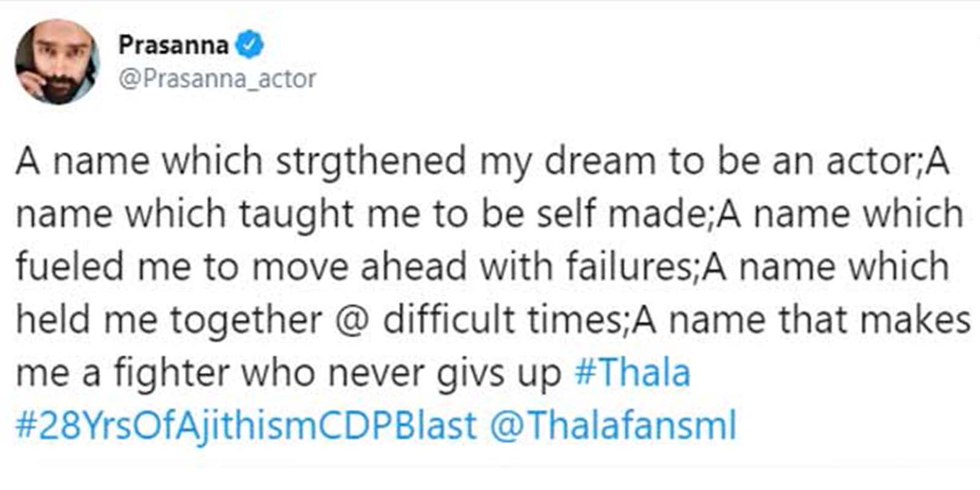Click the misspelled word "givs" in tweet

(x=464, y=372)
